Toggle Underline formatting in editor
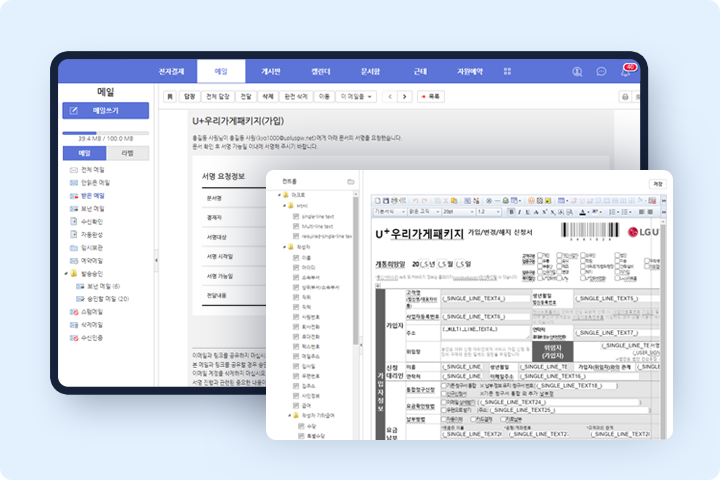The image size is (720, 480). point(528,212)
